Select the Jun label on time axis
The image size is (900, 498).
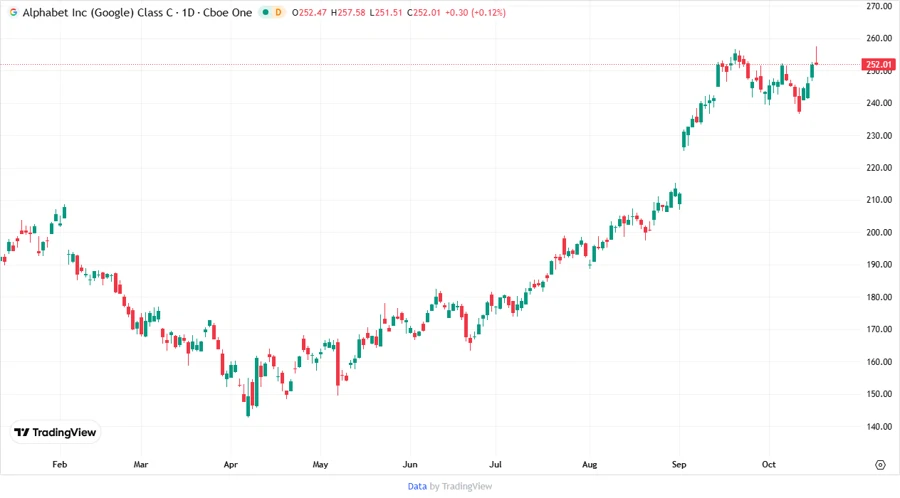[410, 464]
